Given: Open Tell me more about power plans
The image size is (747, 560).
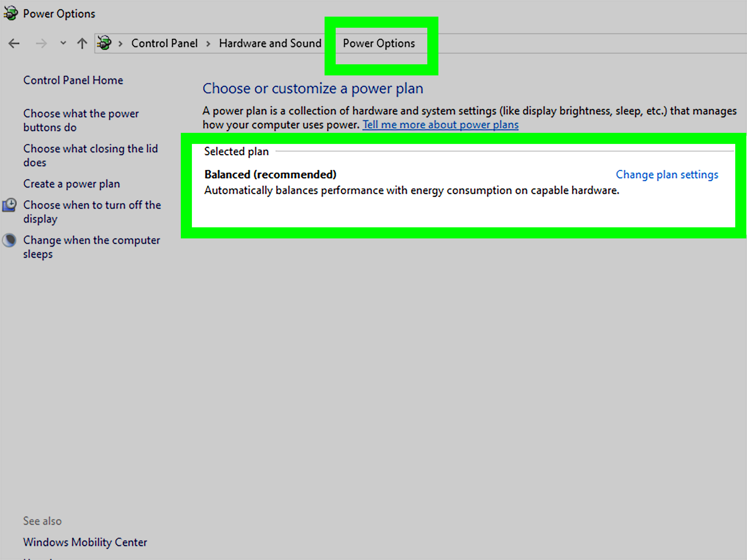Looking at the screenshot, I should coord(441,125).
